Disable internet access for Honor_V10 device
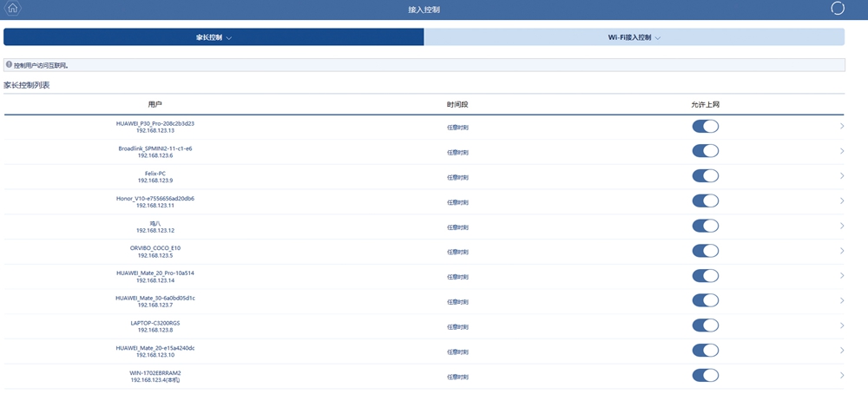868x401 pixels. coord(705,201)
